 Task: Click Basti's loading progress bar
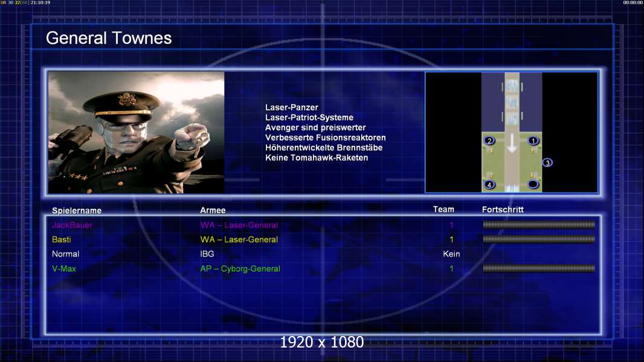click(539, 239)
